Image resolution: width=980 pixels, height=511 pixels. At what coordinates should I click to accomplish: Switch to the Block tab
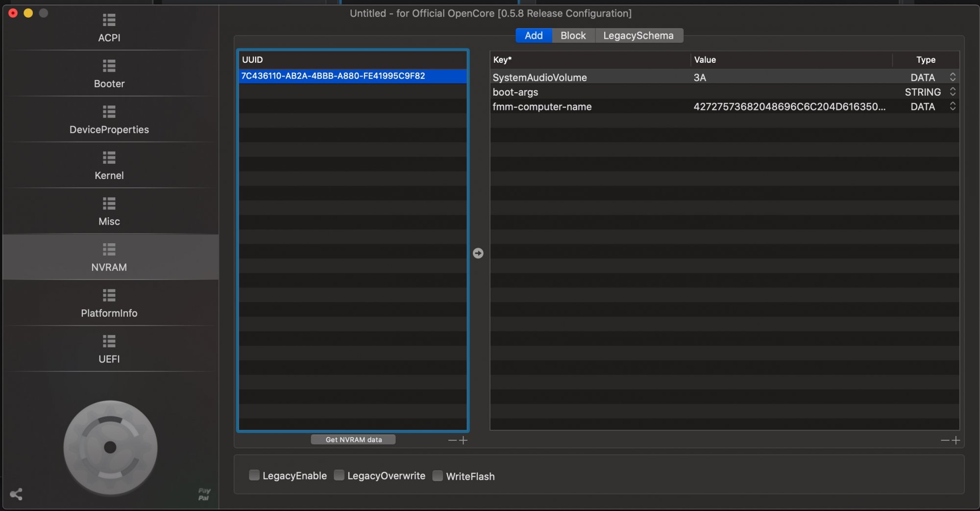click(573, 35)
